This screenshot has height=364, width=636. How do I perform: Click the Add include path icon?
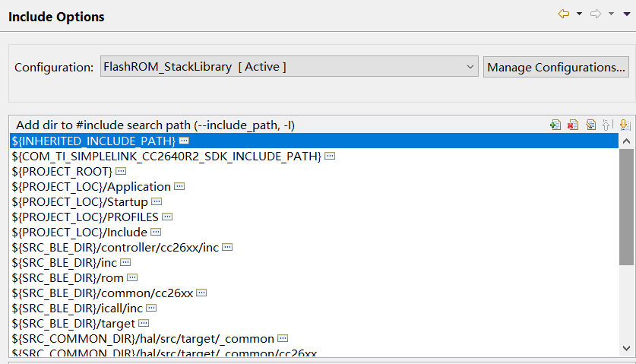tap(555, 125)
